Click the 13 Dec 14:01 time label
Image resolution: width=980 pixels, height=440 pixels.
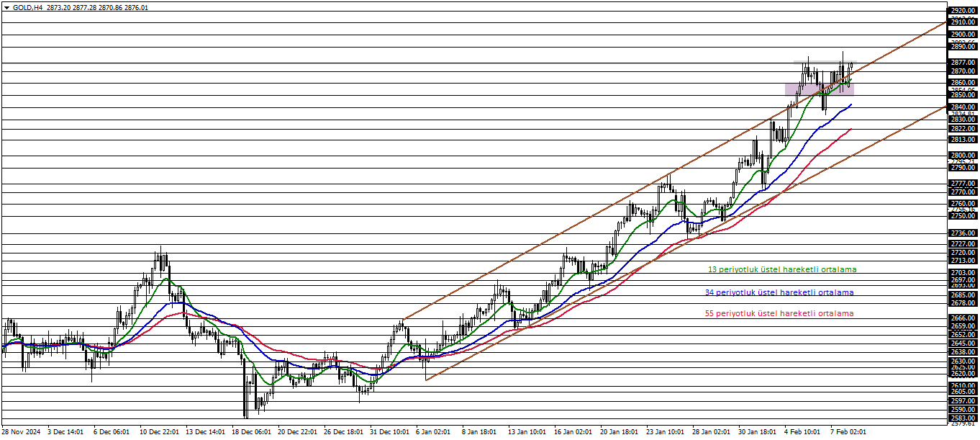pyautogui.click(x=206, y=432)
